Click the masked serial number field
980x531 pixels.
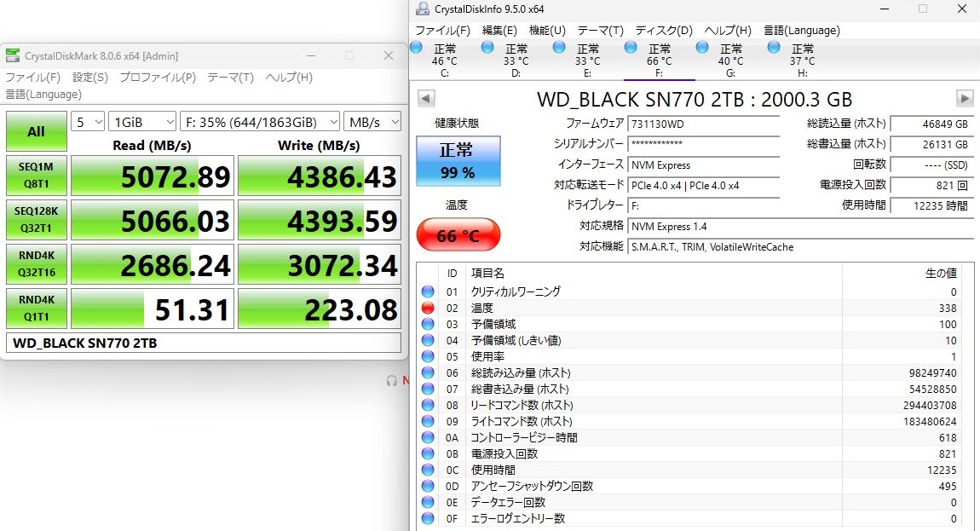(x=704, y=144)
